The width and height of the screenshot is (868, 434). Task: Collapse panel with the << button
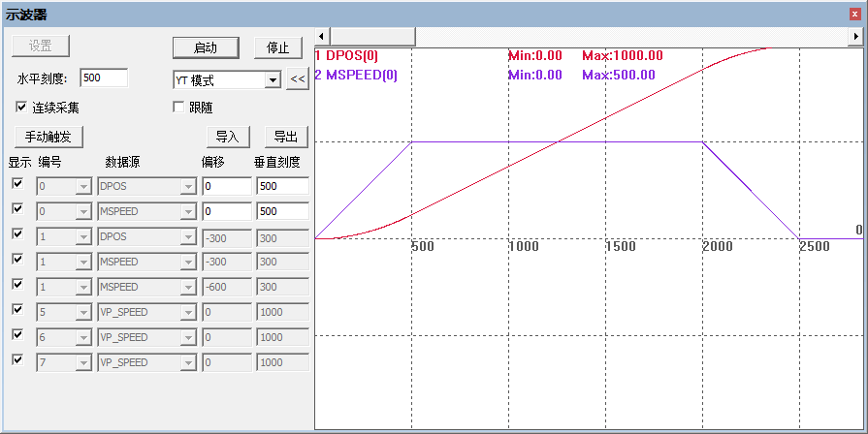(298, 79)
